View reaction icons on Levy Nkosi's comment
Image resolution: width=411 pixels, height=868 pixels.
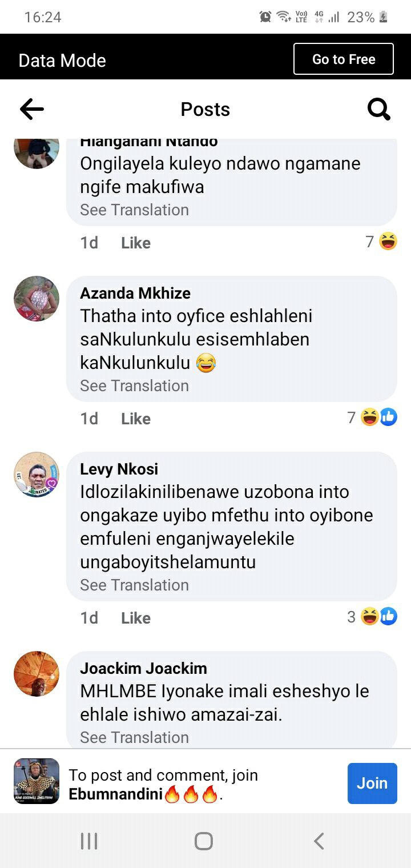coord(379,617)
